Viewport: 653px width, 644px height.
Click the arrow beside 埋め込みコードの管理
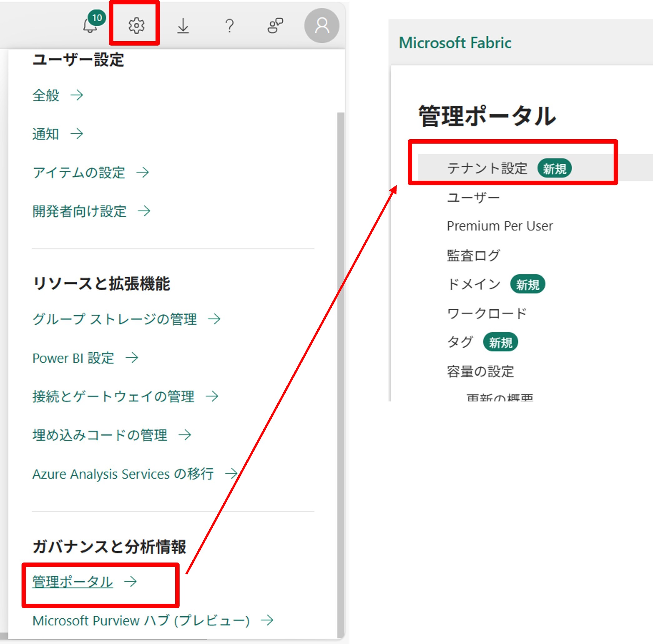point(185,435)
